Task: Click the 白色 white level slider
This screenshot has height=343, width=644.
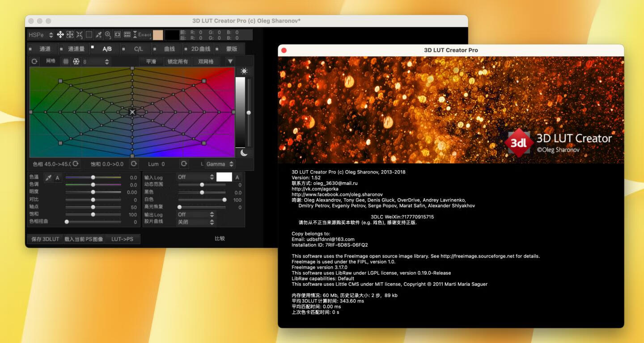Action: point(202,200)
